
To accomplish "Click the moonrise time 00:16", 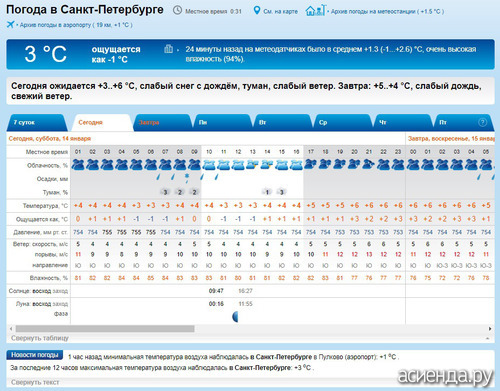I will tap(216, 304).
